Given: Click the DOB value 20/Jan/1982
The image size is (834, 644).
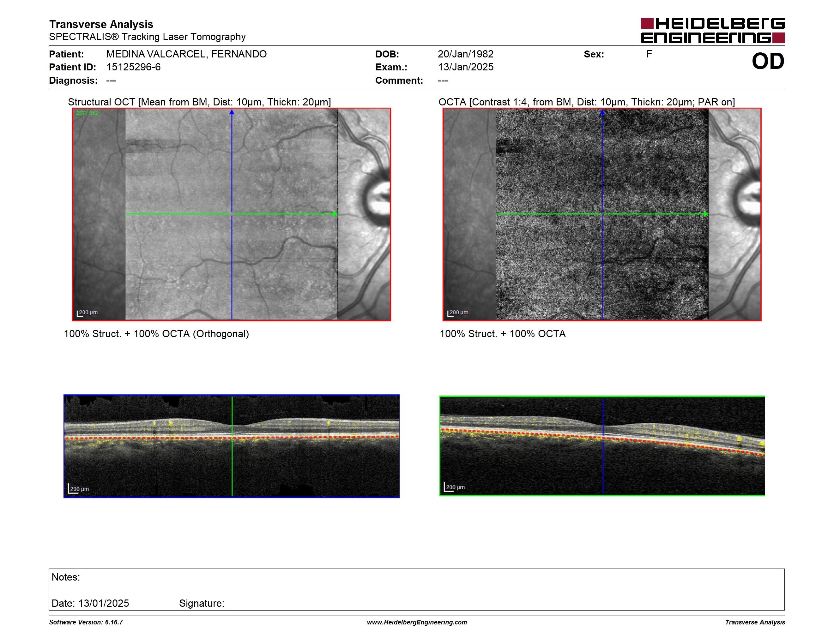Looking at the screenshot, I should 466,54.
